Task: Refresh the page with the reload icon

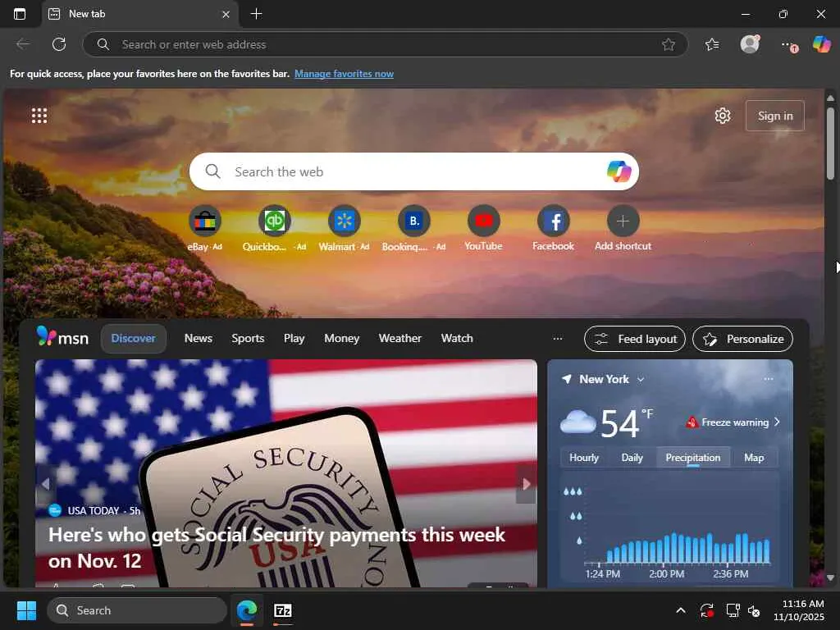Action: click(x=59, y=44)
